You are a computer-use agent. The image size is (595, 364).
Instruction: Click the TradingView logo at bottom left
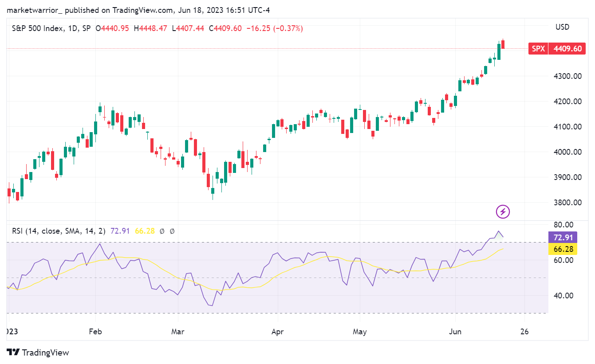click(38, 352)
